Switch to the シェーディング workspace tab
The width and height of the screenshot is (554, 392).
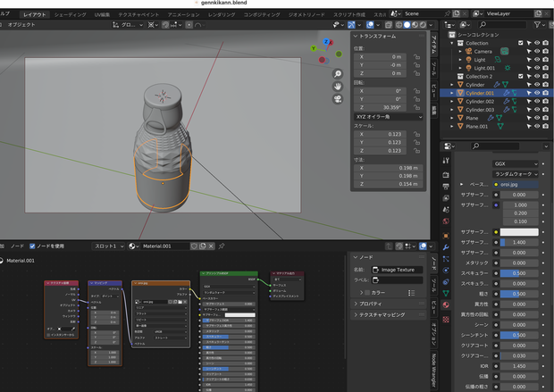pyautogui.click(x=71, y=14)
